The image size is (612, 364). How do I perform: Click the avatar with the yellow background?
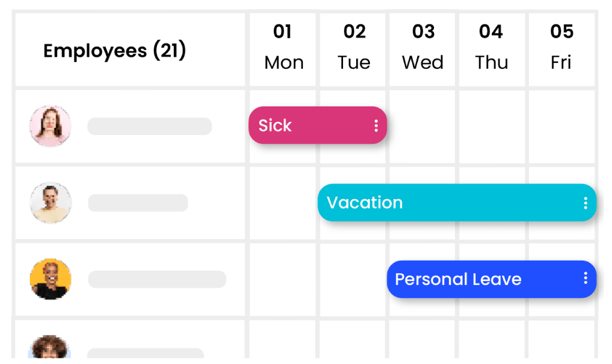pos(50,279)
